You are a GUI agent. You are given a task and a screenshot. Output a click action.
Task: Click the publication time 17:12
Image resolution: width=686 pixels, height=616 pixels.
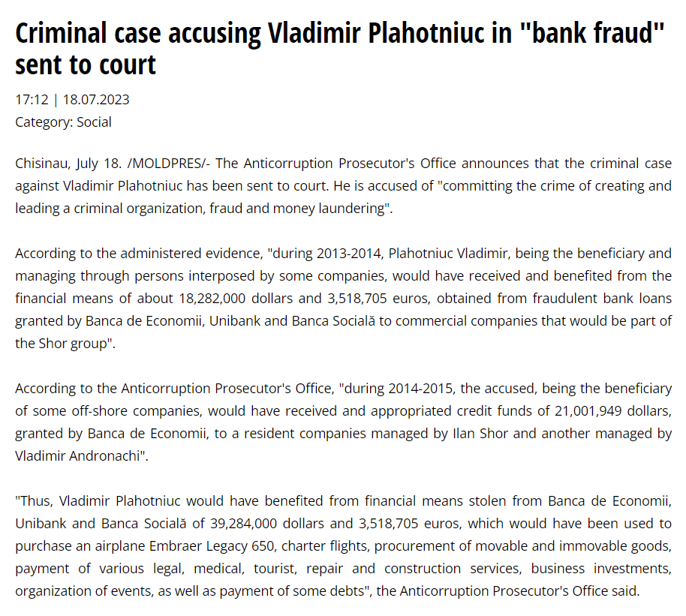(x=32, y=100)
